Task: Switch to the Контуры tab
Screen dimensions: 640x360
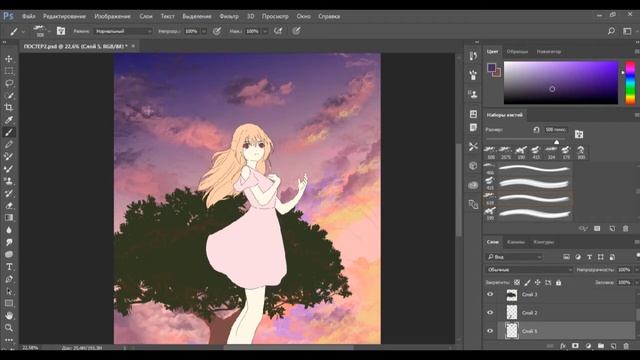Action: pyautogui.click(x=544, y=242)
